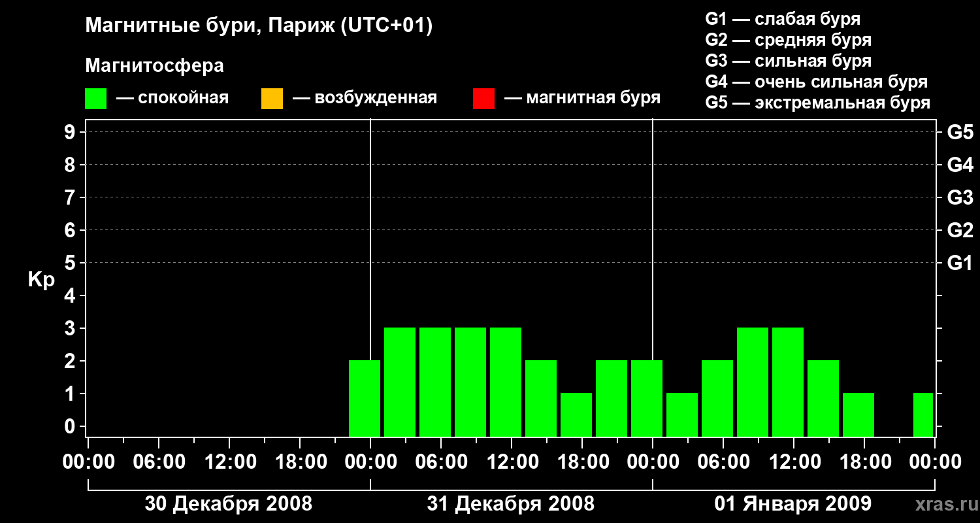Screen dimensions: 980x523
Task: Click the Kp value 3 on the left axis
Action: point(71,328)
